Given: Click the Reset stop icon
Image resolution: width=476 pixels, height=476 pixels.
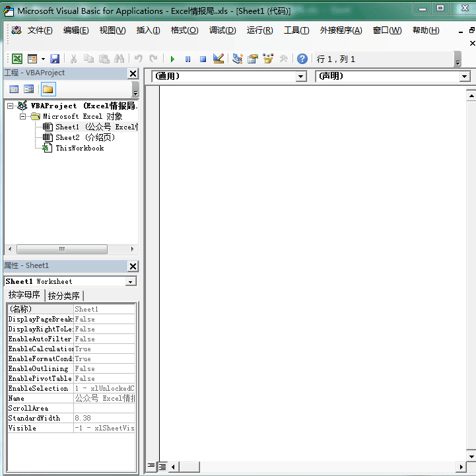Looking at the screenshot, I should coord(203,59).
